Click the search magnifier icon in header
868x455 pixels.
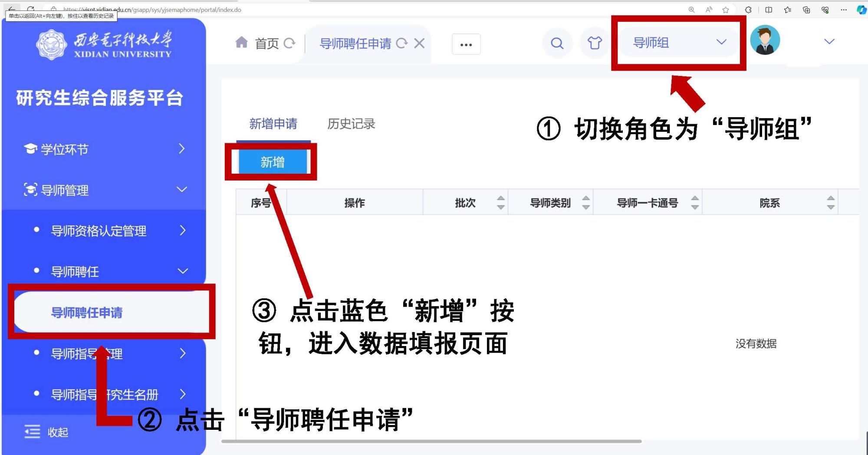pos(557,43)
